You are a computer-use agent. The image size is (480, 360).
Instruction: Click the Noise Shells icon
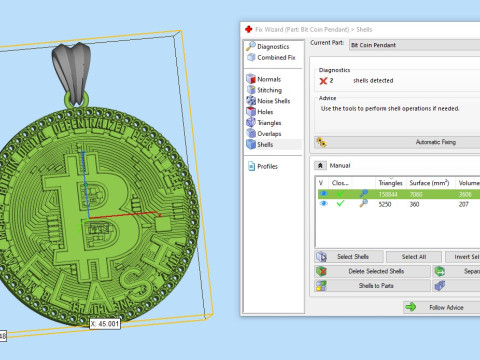pyautogui.click(x=251, y=101)
